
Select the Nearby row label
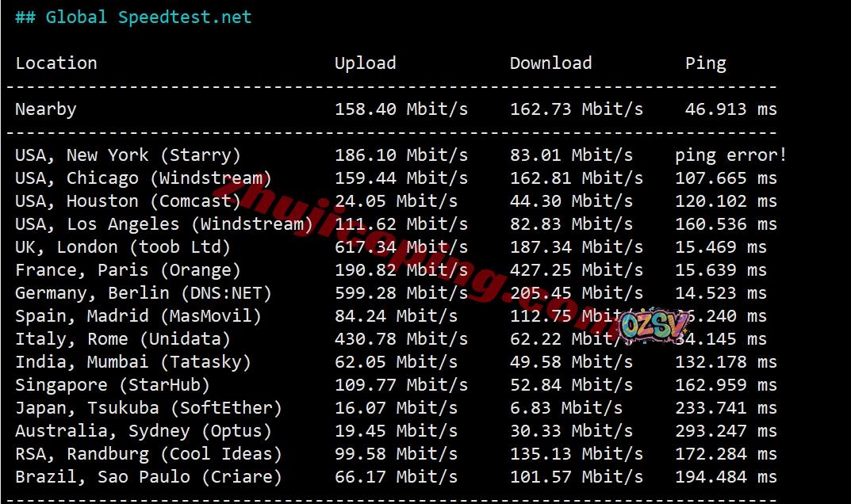click(46, 109)
